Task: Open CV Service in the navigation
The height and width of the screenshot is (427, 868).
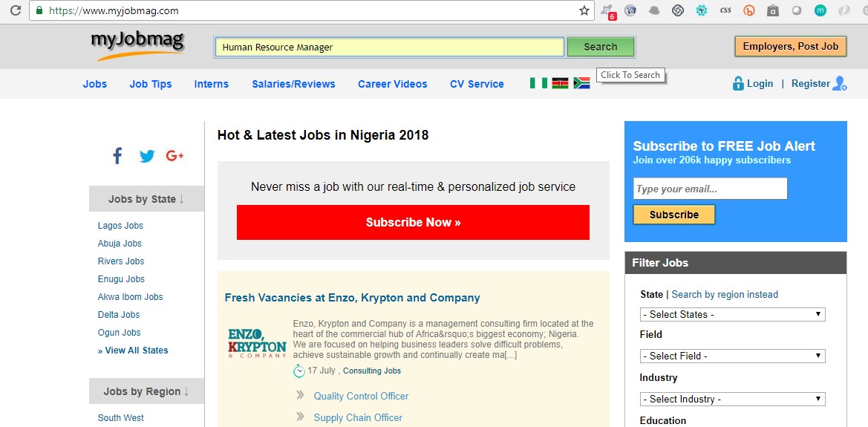Action: (477, 84)
